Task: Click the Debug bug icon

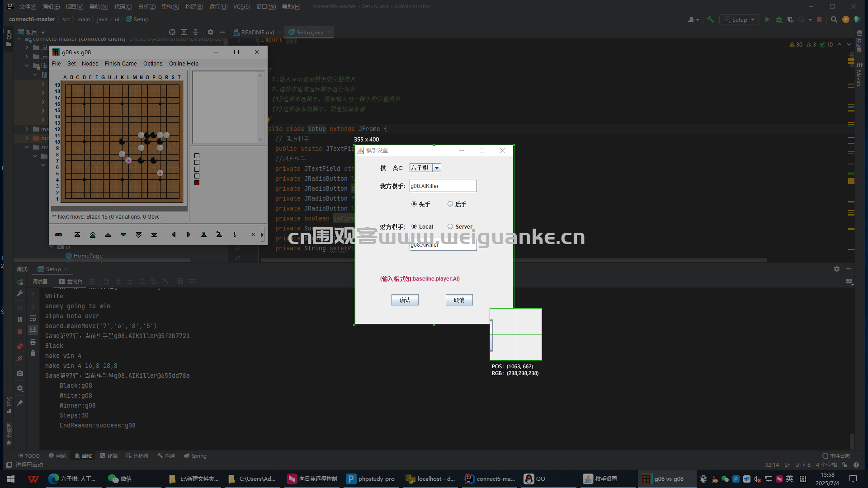Action: click(779, 19)
